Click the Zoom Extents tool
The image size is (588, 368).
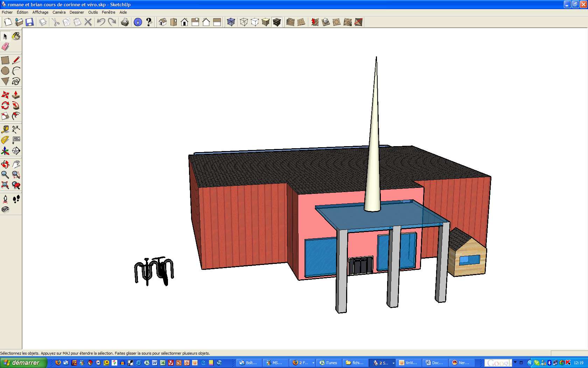coord(5,185)
